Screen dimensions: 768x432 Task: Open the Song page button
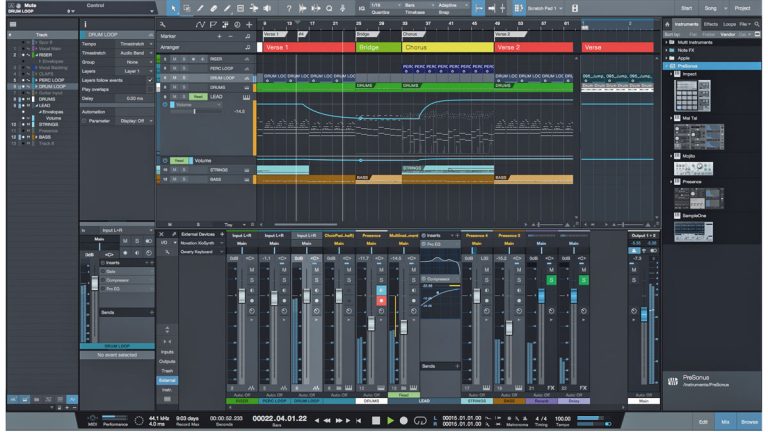pyautogui.click(x=711, y=8)
